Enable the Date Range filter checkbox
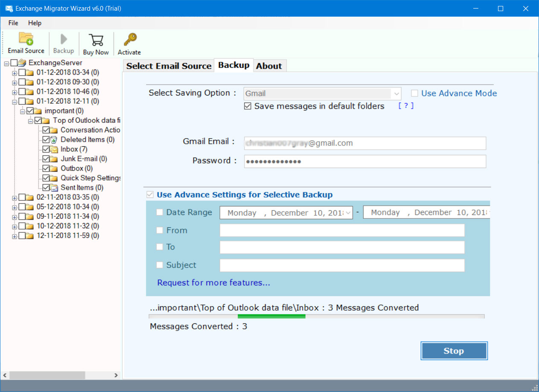539x392 pixels. [160, 212]
